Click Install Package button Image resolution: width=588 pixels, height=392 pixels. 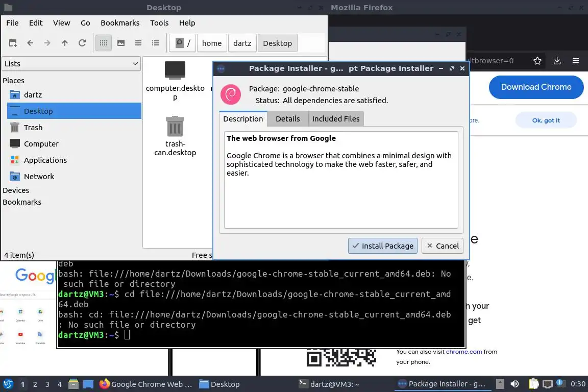(x=382, y=246)
